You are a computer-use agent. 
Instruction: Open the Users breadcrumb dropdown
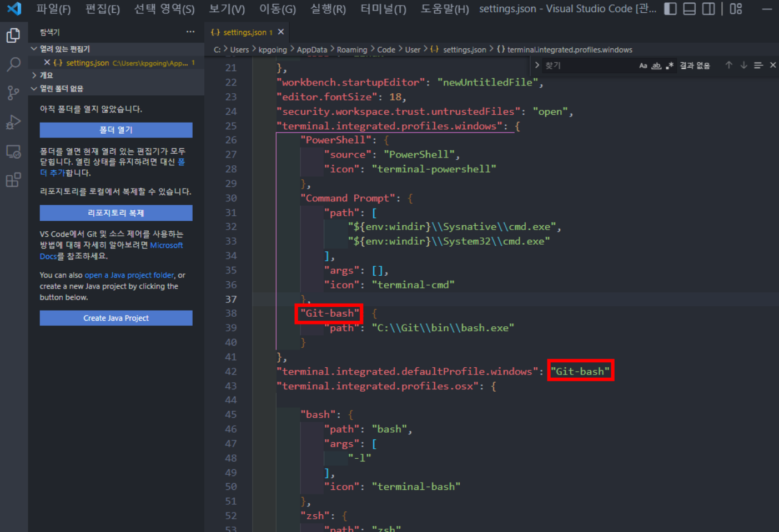239,49
